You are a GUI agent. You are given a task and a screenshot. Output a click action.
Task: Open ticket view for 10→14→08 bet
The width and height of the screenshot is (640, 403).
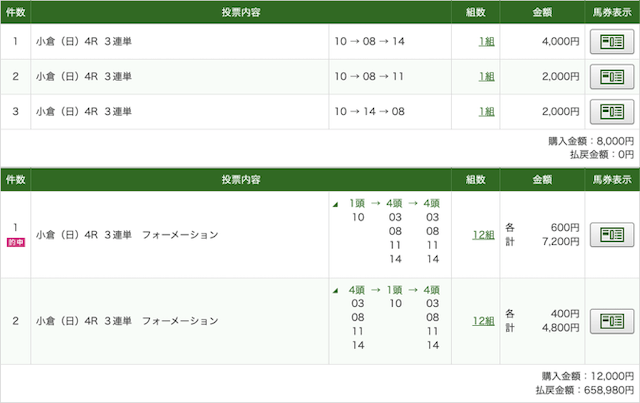click(612, 111)
